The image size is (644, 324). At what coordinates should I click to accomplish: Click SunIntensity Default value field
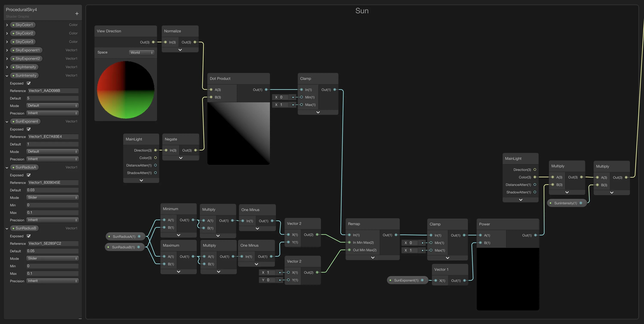53,98
